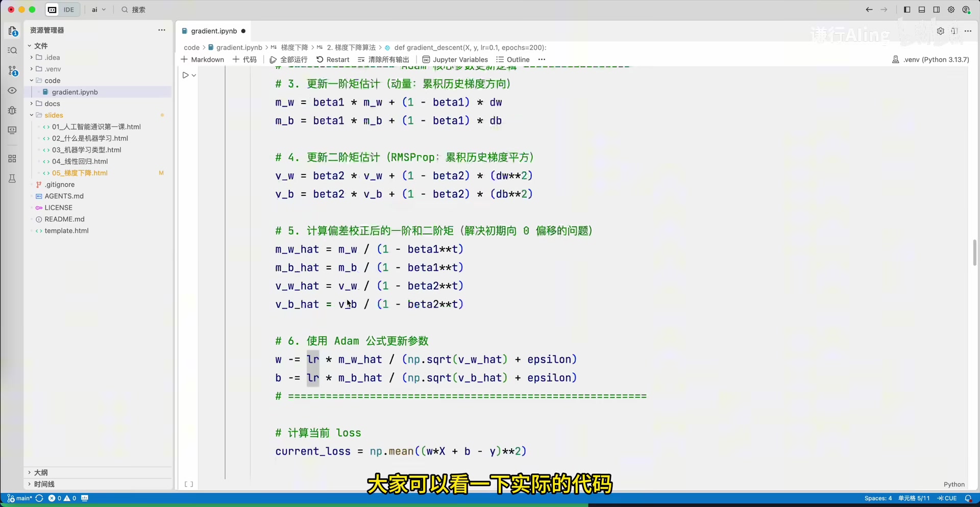
Task: Toggle the primary sidebar layout button
Action: (x=907, y=10)
